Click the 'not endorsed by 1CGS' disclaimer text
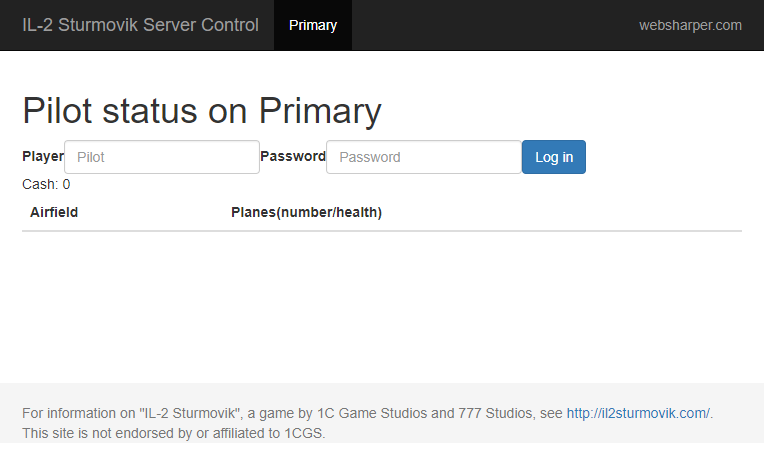This screenshot has height=463, width=764. tap(173, 433)
